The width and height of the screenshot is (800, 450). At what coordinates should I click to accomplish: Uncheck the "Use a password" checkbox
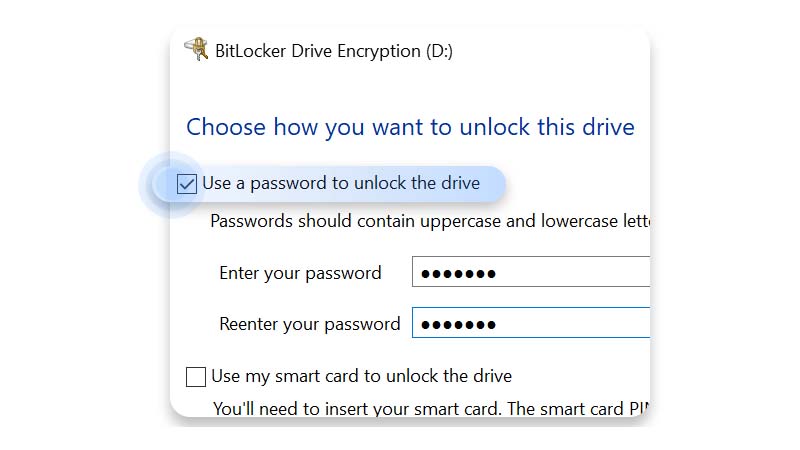pyautogui.click(x=187, y=184)
